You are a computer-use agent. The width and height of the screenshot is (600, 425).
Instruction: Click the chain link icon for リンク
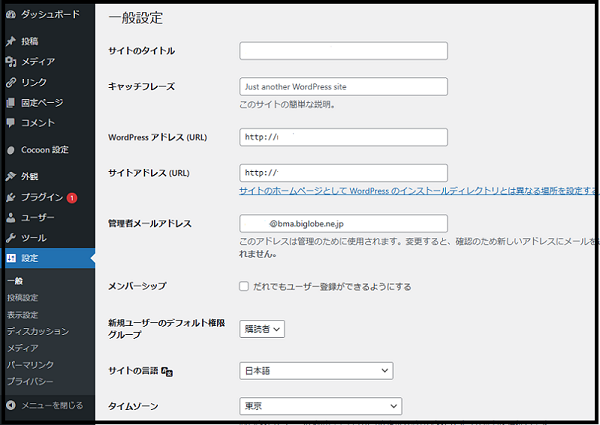[x=11, y=82]
